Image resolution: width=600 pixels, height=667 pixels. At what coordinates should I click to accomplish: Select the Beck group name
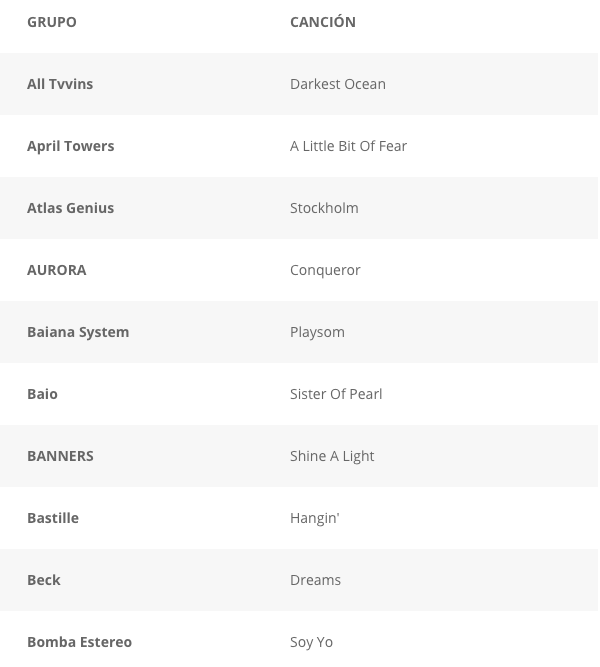point(44,580)
